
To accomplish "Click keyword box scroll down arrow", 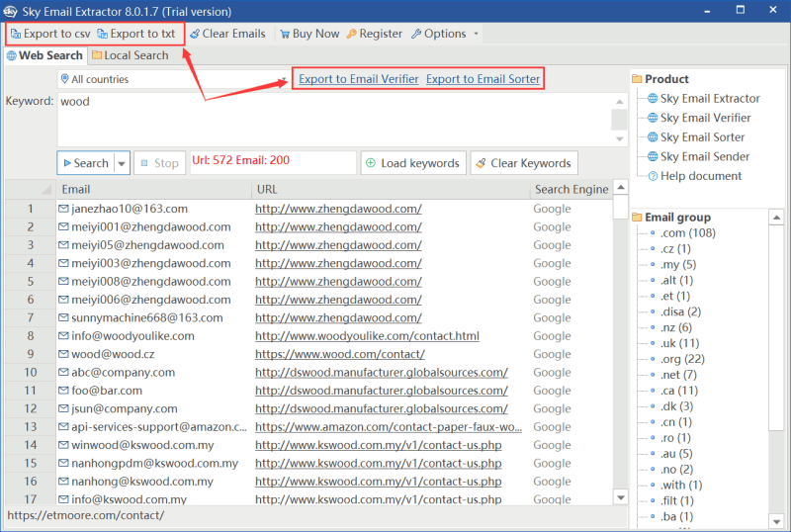I will coord(620,138).
